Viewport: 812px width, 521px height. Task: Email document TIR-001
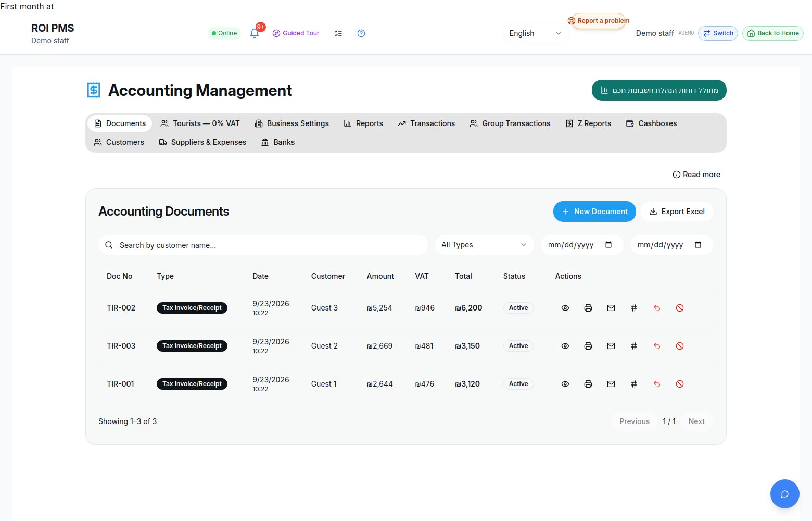(x=611, y=384)
